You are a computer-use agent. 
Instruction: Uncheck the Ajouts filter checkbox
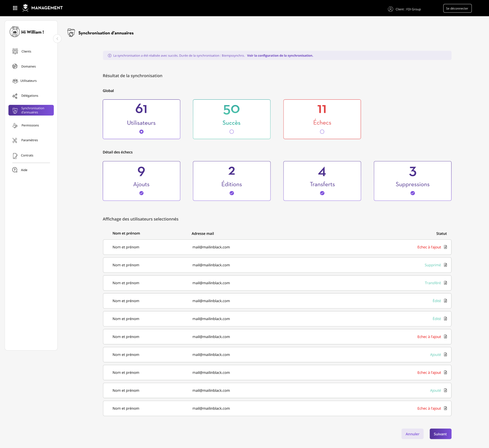(141, 193)
